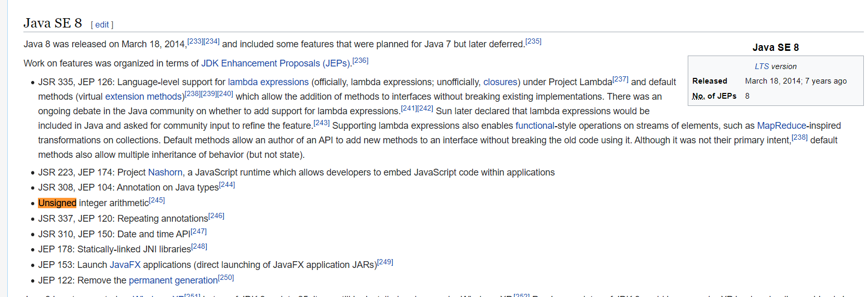The image size is (868, 297).
Task: Open citation [242] before 'Sun later declared'
Action: (425, 108)
